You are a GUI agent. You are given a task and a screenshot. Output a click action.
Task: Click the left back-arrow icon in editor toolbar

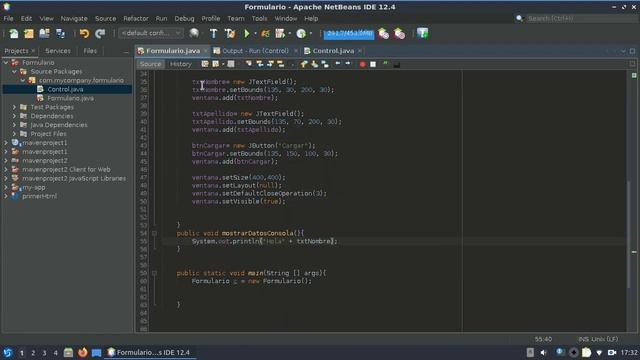click(338, 64)
